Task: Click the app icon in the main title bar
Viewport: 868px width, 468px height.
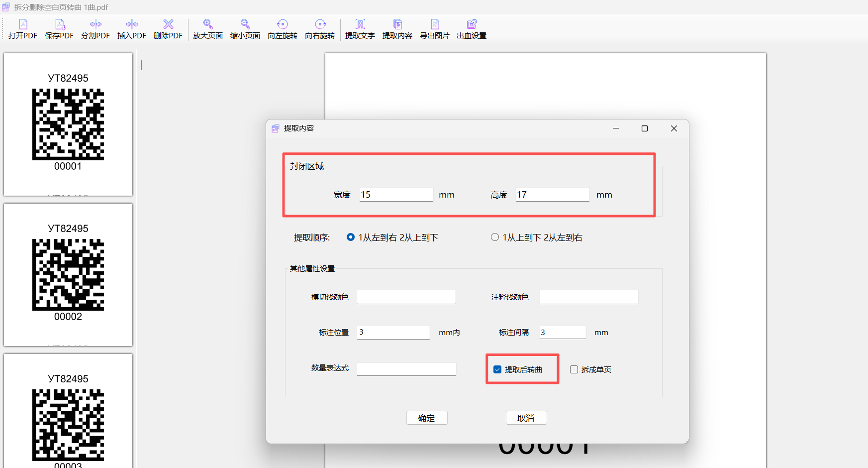Action: (x=6, y=7)
